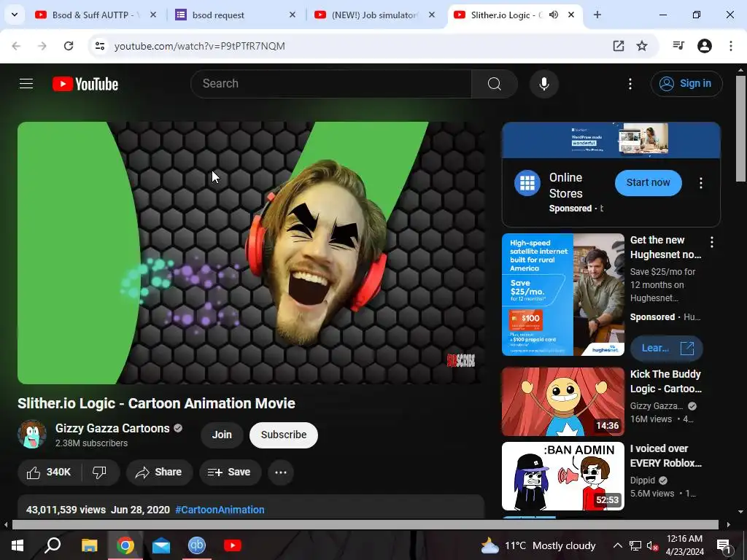This screenshot has width=747, height=560.
Task: Mute the Slither.io Logic tab audio
Action: point(553,15)
